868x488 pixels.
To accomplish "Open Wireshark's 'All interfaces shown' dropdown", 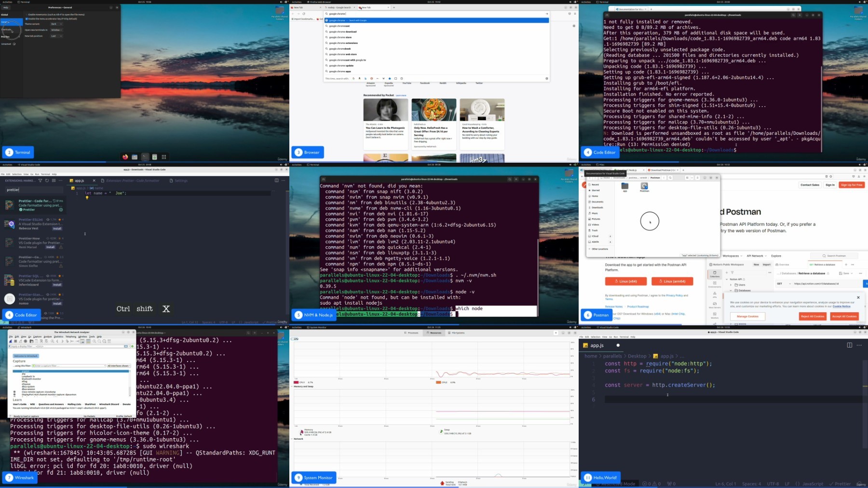I will 119,366.
